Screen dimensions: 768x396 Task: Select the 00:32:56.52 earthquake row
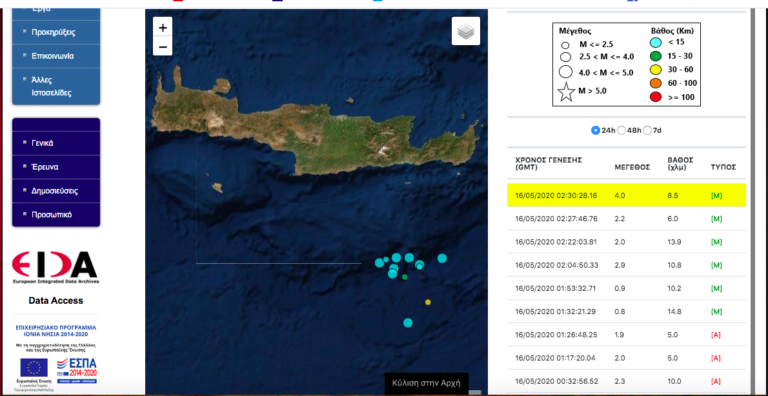[x=626, y=381]
